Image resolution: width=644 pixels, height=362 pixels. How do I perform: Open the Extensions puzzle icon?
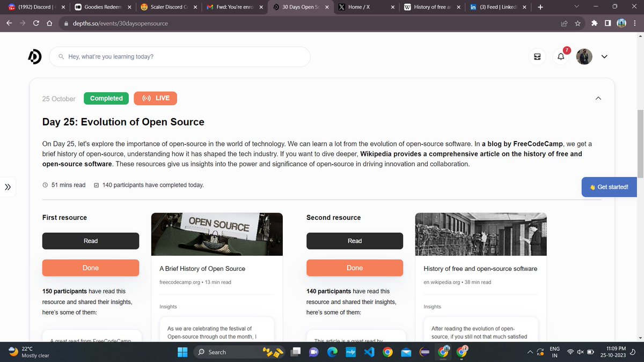click(594, 24)
